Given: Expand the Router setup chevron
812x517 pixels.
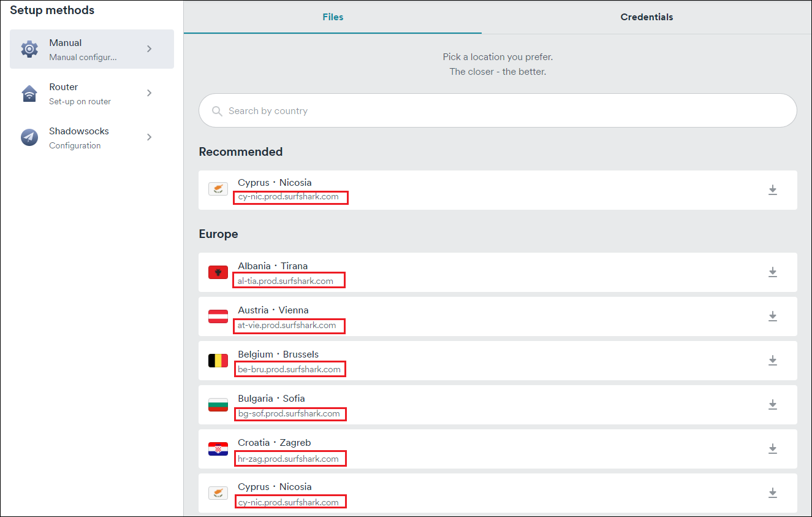Looking at the screenshot, I should [150, 93].
